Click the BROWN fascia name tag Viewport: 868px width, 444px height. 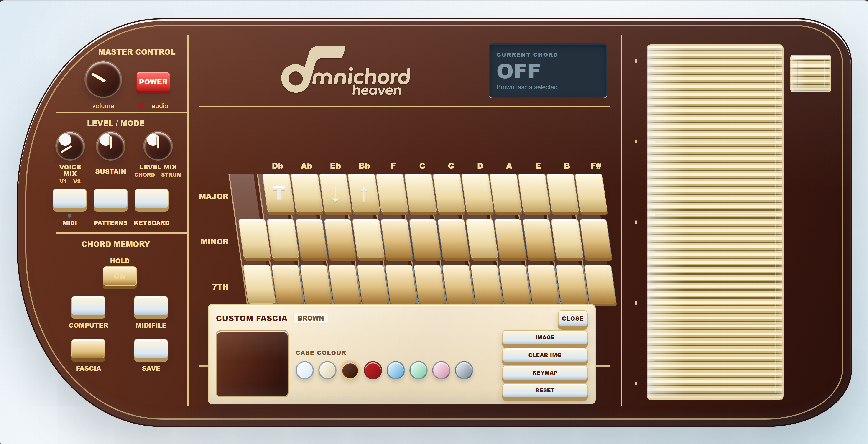[x=311, y=318]
